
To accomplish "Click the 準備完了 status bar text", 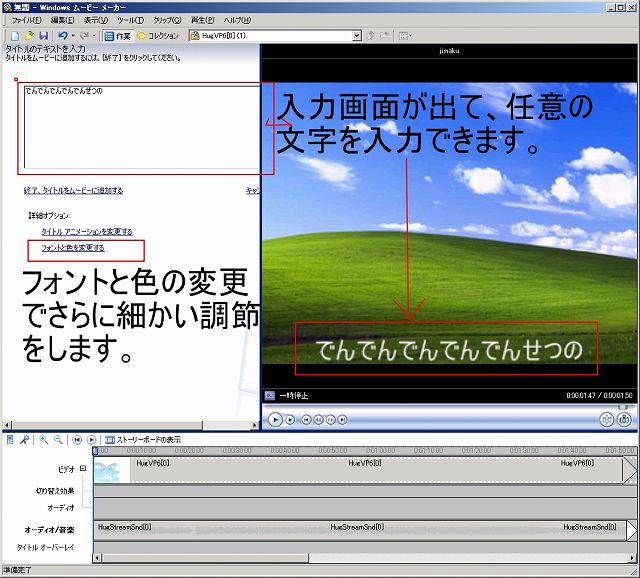I will tap(17, 570).
